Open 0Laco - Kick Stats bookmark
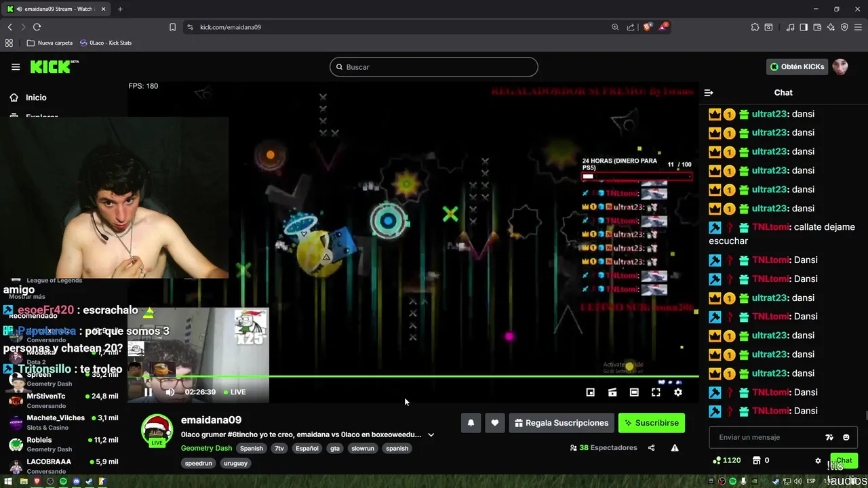This screenshot has height=488, width=868. point(106,43)
